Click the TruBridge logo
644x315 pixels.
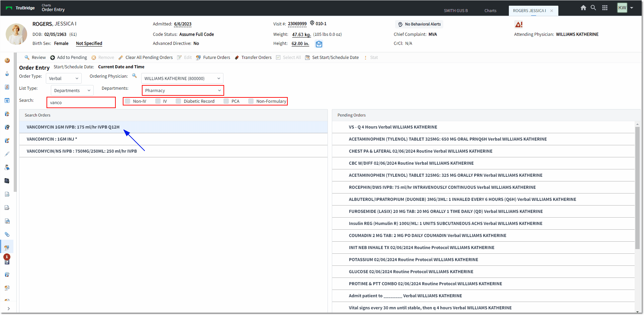tap(20, 8)
